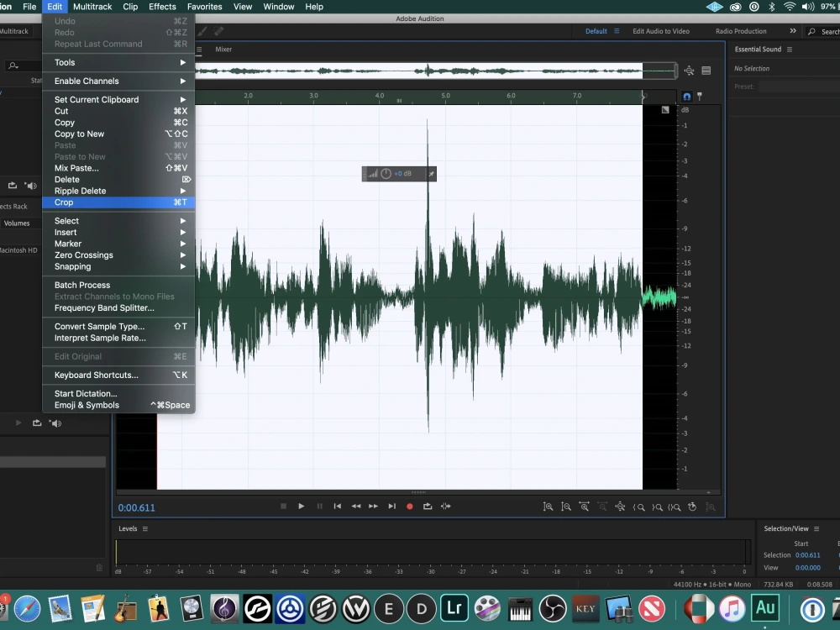The image size is (840, 630).
Task: Edit Selection start value 0:00.611
Action: 807,555
